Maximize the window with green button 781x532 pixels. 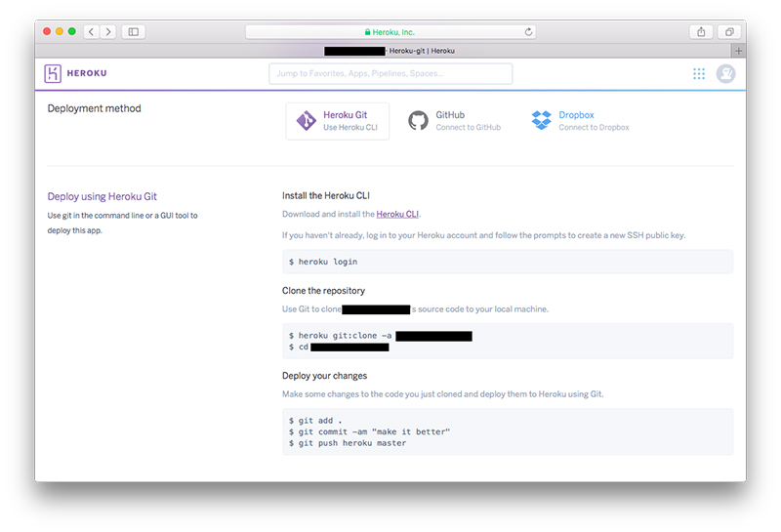(71, 31)
